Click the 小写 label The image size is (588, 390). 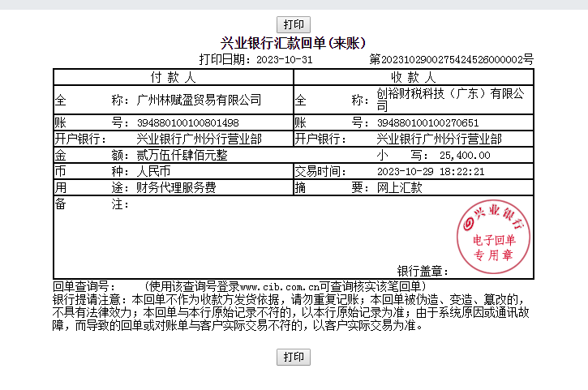(x=402, y=155)
